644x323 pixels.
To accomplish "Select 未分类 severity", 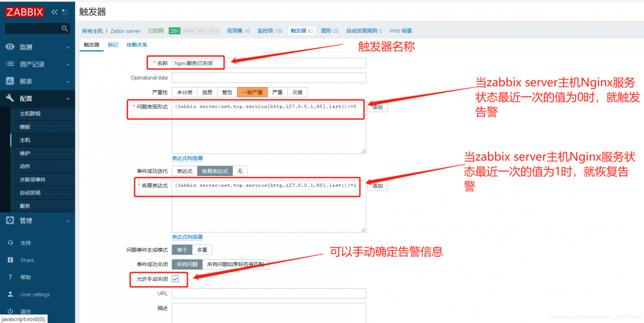I will [x=185, y=92].
